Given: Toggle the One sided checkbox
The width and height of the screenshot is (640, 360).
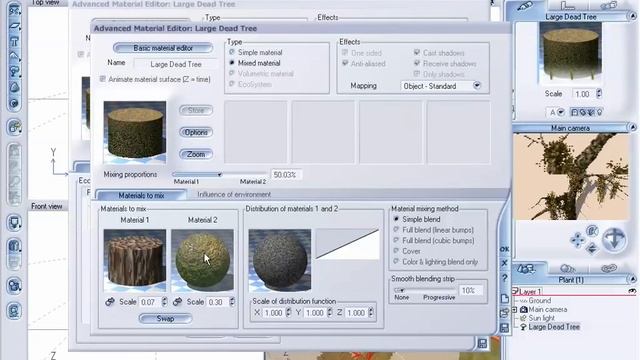Looking at the screenshot, I should (345, 53).
